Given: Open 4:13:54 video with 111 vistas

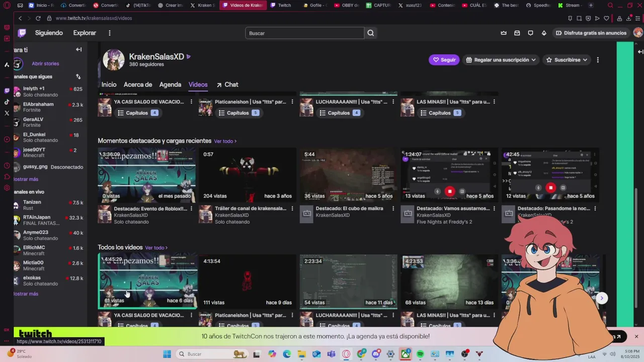Looking at the screenshot, I should [248, 281].
